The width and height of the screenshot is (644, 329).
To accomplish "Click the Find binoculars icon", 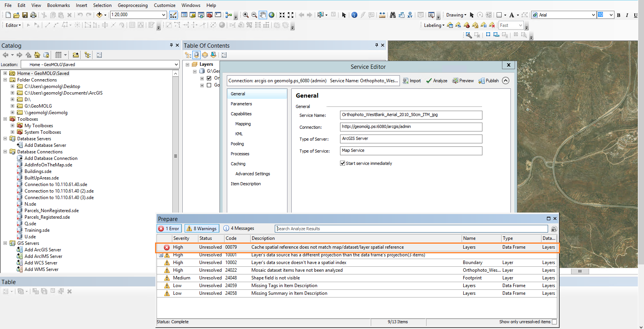I will pos(393,15).
